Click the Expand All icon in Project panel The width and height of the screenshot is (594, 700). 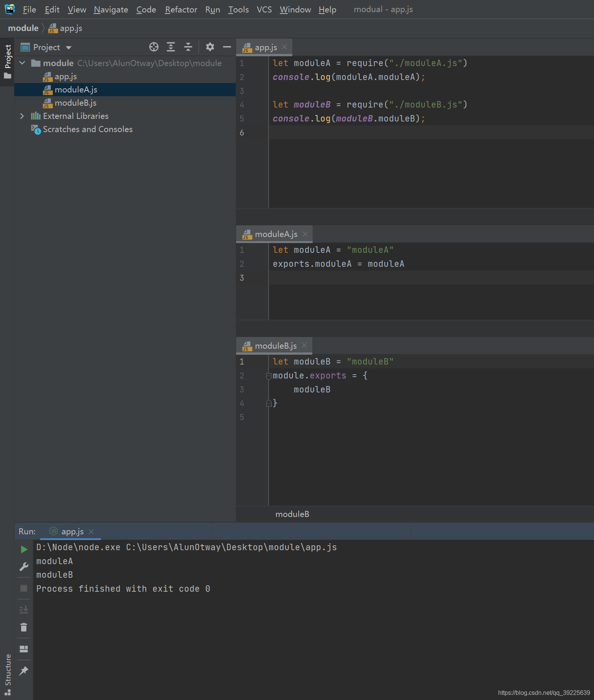(x=171, y=47)
